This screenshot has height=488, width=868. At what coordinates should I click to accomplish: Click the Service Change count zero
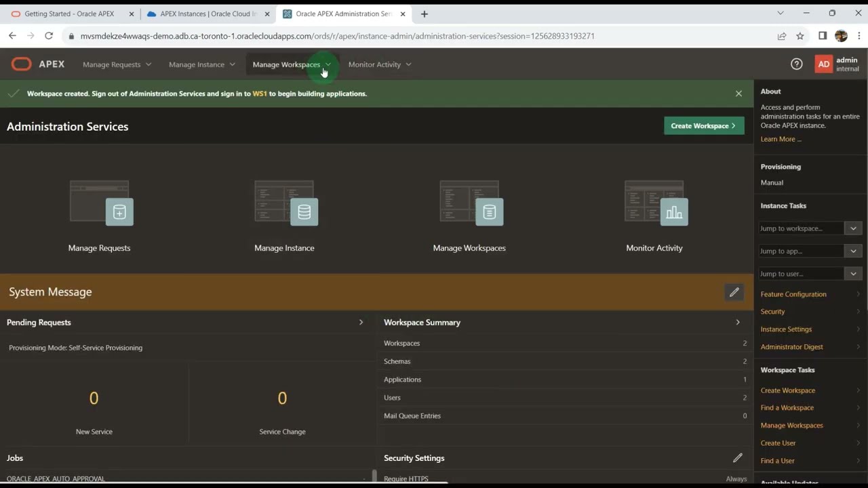282,399
